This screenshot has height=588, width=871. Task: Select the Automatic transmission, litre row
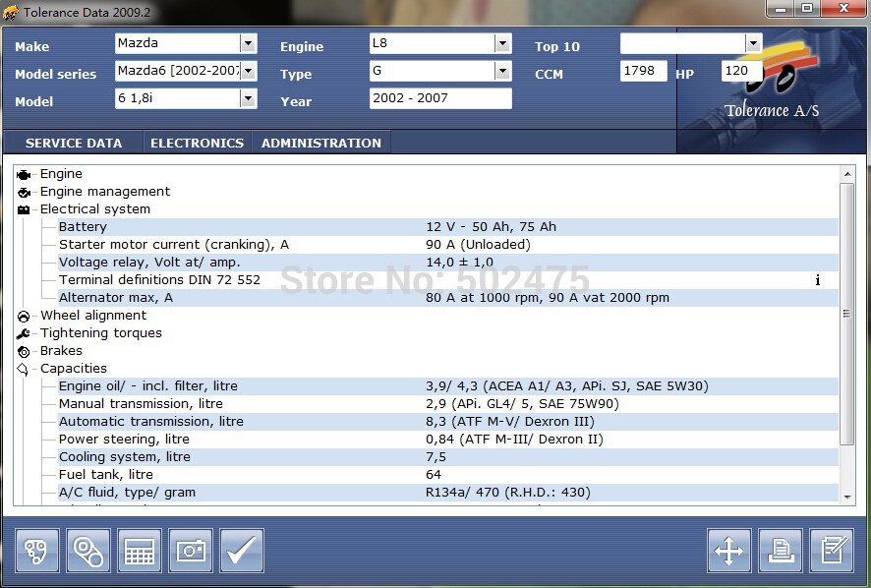pos(448,422)
